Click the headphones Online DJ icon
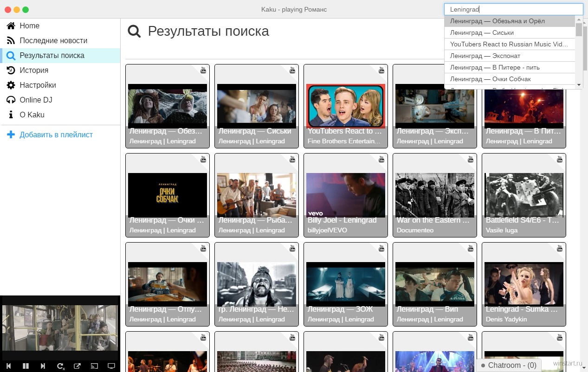Screen dimensions: 588x372 point(11,100)
